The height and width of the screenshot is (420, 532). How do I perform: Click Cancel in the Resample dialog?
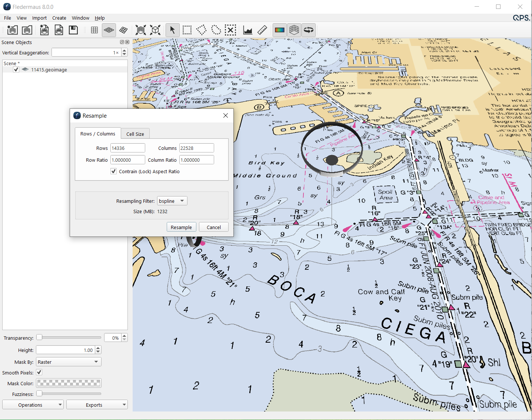click(213, 227)
